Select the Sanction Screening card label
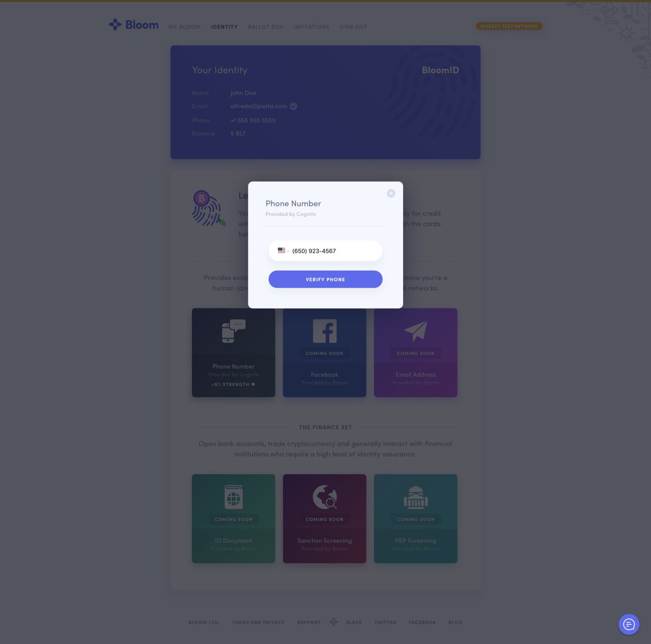 click(324, 540)
